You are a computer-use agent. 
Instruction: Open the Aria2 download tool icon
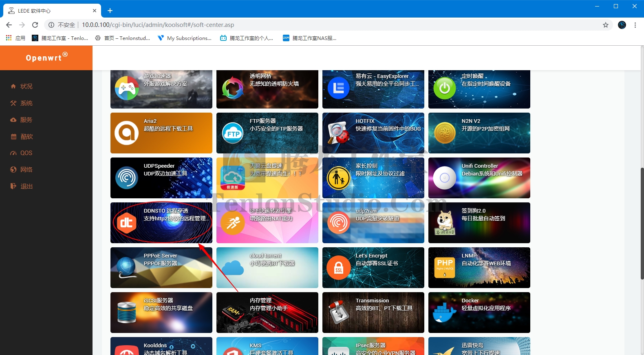click(127, 133)
